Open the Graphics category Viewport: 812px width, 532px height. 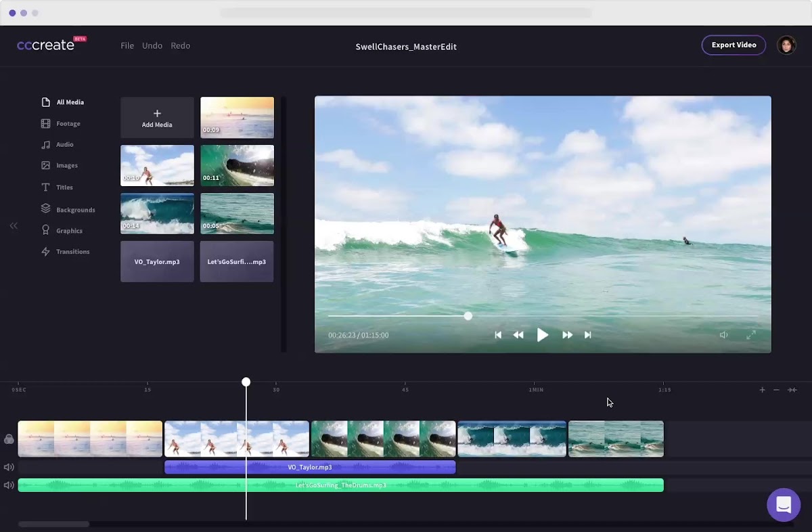pos(62,231)
